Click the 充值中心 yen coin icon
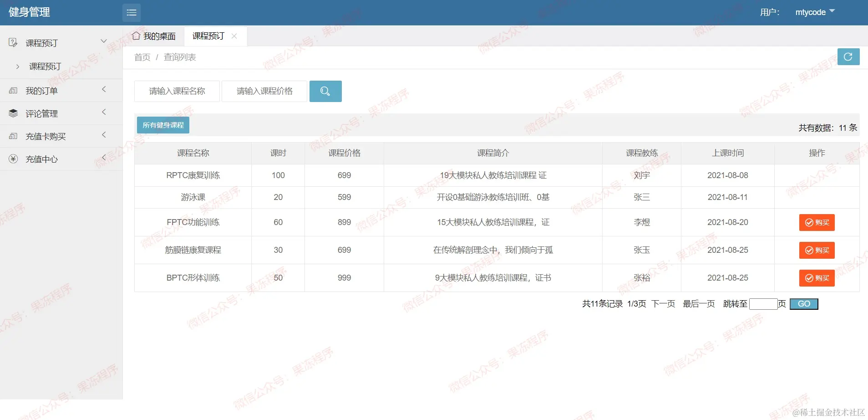 (13, 159)
